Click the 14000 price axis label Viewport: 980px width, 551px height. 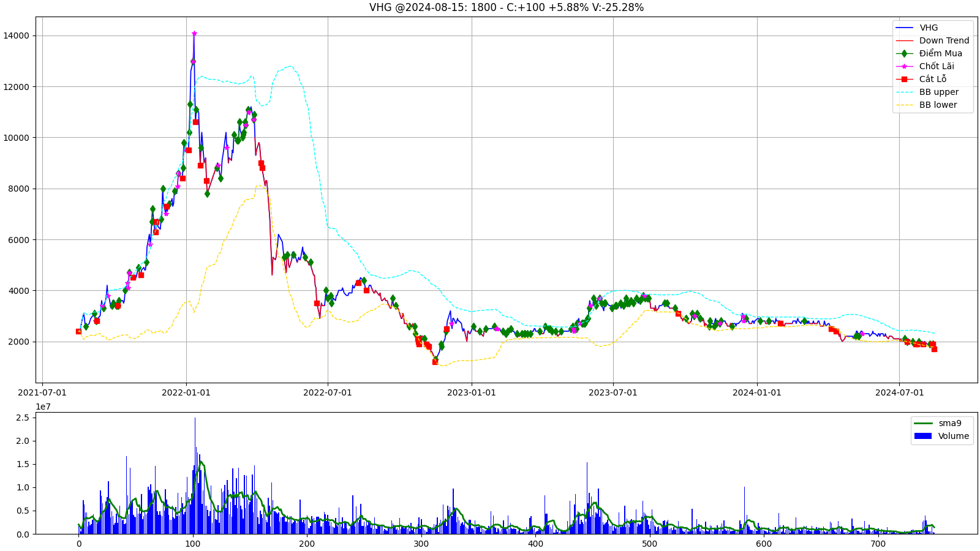point(16,36)
